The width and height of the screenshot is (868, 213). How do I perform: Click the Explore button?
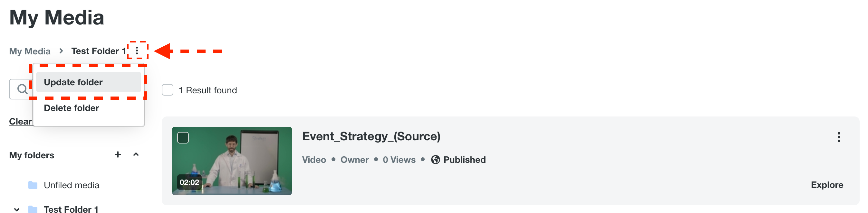(826, 185)
